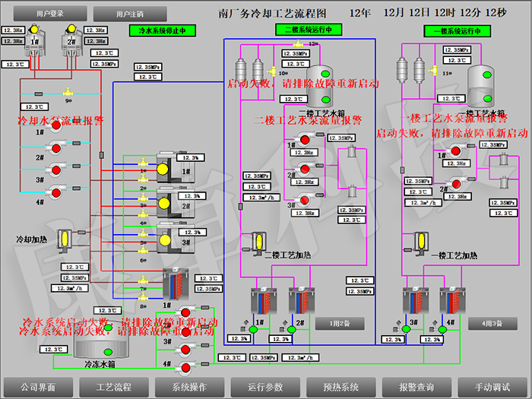Click the 冷水系统停止中 status indicator
Screen dimensions: 532x399
click(163, 30)
